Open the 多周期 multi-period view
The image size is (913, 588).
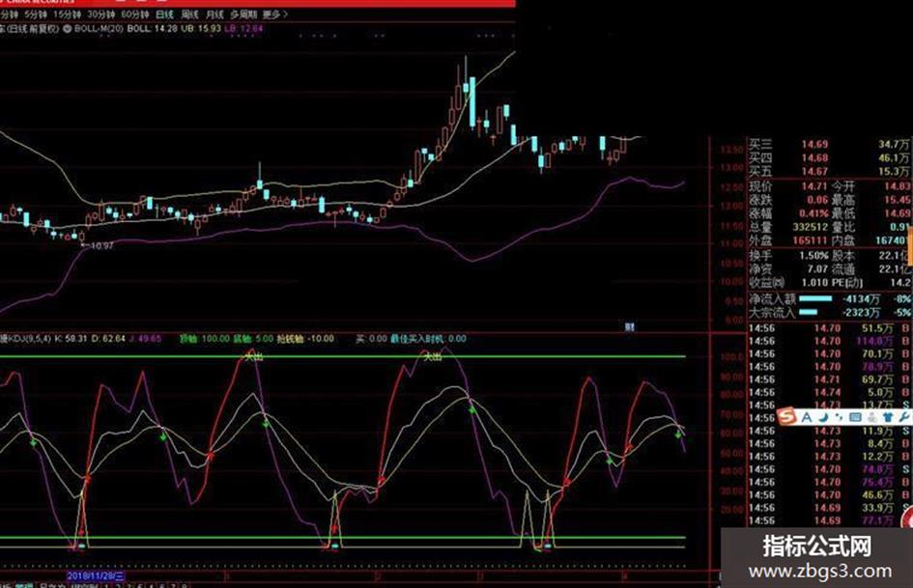point(243,14)
